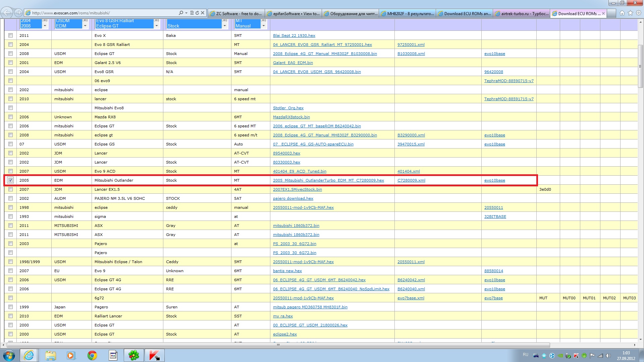Click the favorites star icon
The image size is (644, 362).
coord(630,13)
